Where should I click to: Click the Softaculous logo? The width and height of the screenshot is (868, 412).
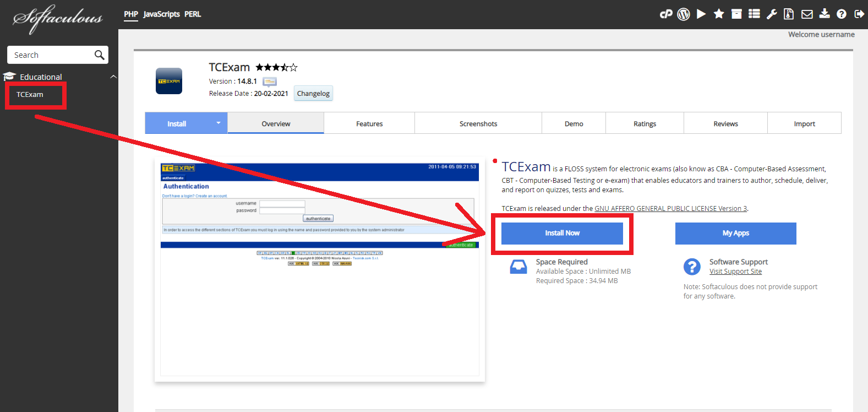[x=58, y=18]
